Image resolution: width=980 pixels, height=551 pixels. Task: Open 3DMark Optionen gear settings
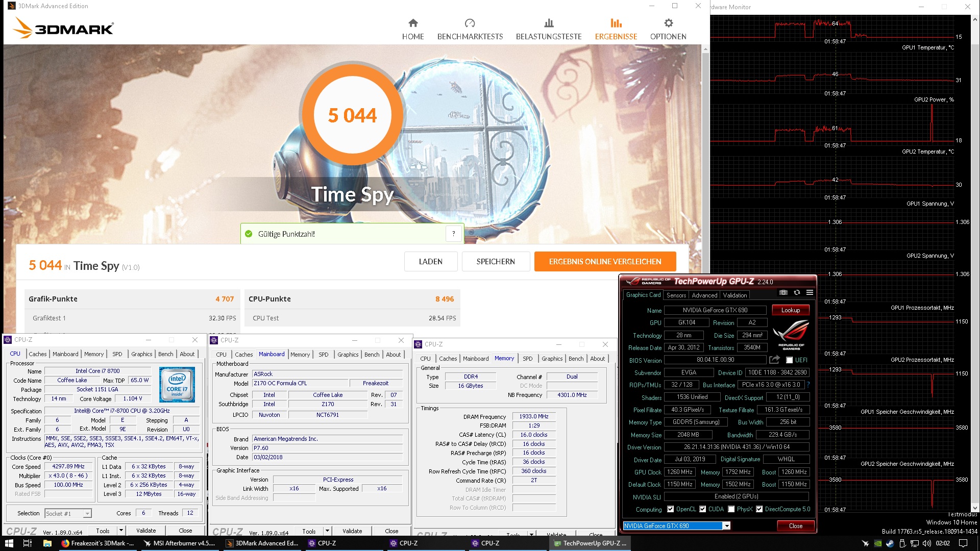[x=668, y=29]
